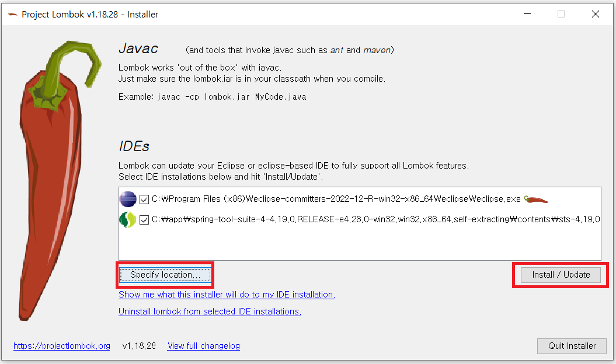Select the eclipse.exe path entry in list
Viewport: 616px width, 364px height.
(x=336, y=199)
